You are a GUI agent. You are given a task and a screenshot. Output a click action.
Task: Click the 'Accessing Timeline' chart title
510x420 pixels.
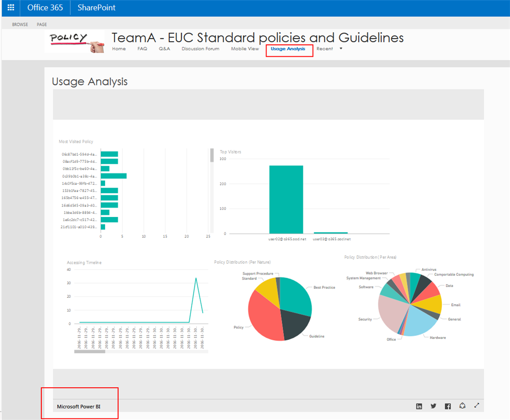[x=84, y=262]
